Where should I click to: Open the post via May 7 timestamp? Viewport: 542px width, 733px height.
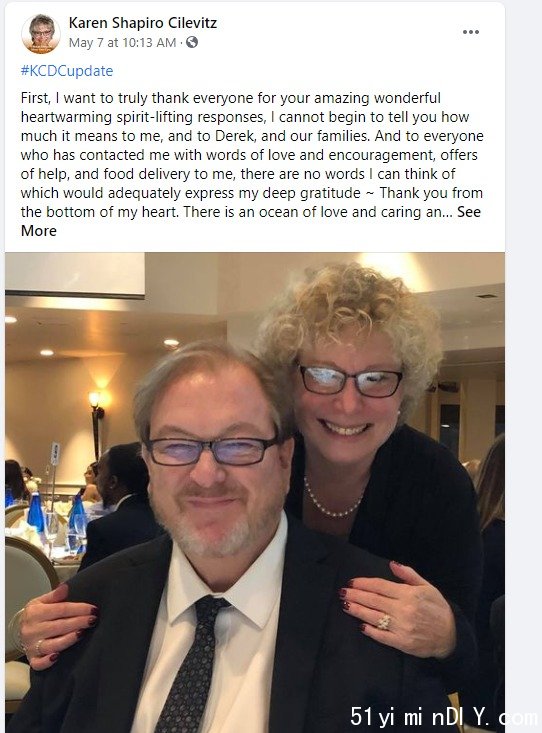[x=122, y=43]
